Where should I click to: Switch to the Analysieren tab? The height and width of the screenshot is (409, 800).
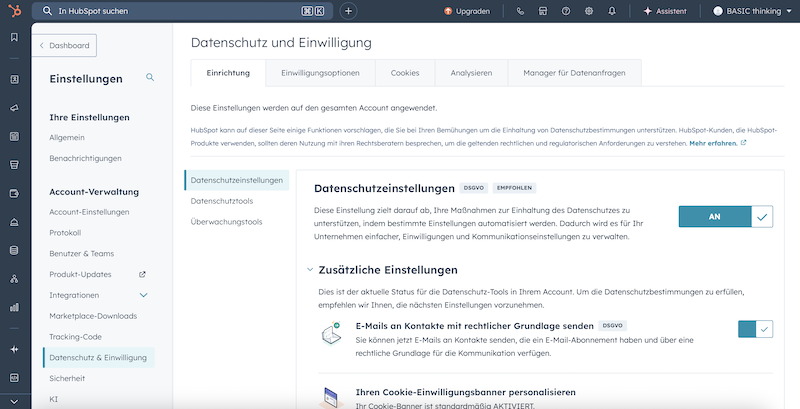point(471,73)
